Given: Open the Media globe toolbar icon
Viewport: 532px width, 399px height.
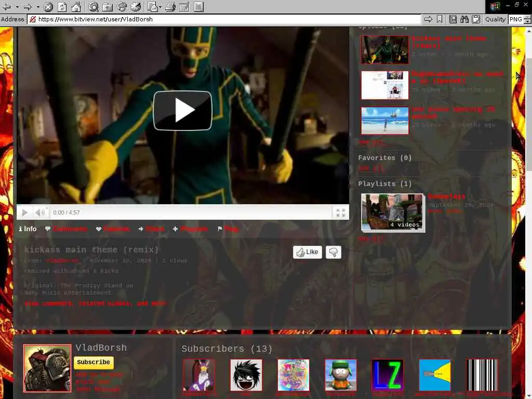Looking at the screenshot, I should click(122, 6).
